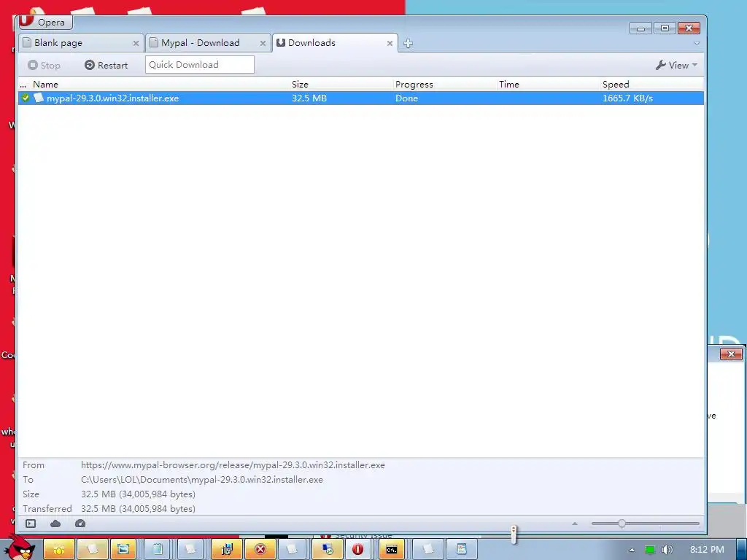Open the yellow first taskbar icon
Image resolution: width=747 pixels, height=560 pixels.
pyautogui.click(x=59, y=550)
